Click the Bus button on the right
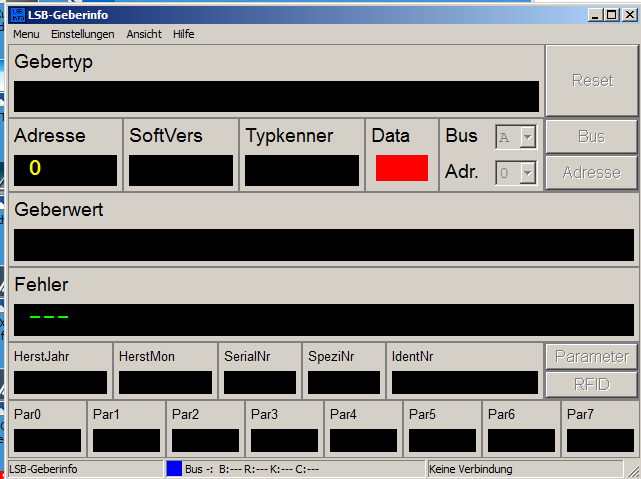Image resolution: width=641 pixels, height=479 pixels. click(591, 136)
